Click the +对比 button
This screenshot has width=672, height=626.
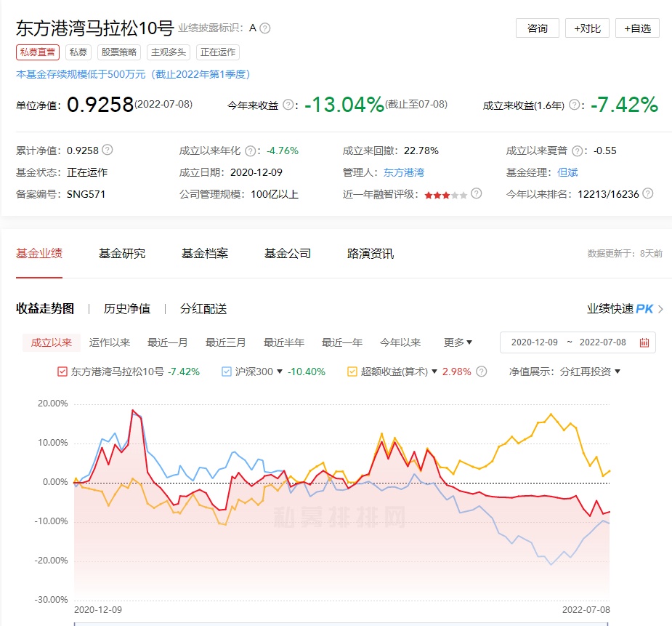click(587, 28)
